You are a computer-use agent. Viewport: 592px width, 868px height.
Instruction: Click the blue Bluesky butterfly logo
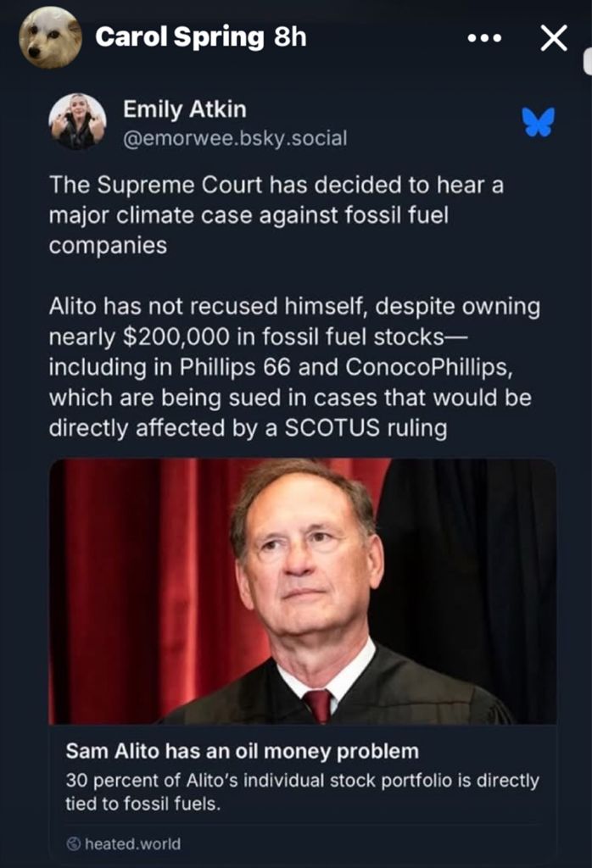point(538,122)
